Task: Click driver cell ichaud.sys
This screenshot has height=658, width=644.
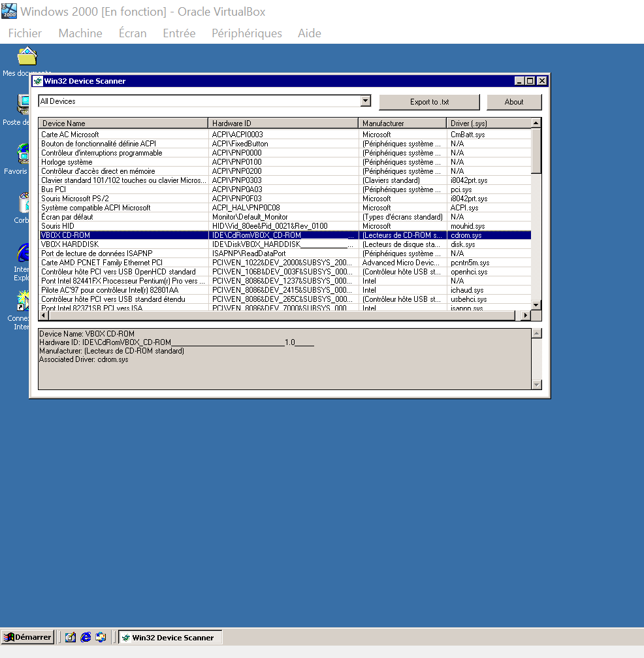Action: tap(467, 290)
